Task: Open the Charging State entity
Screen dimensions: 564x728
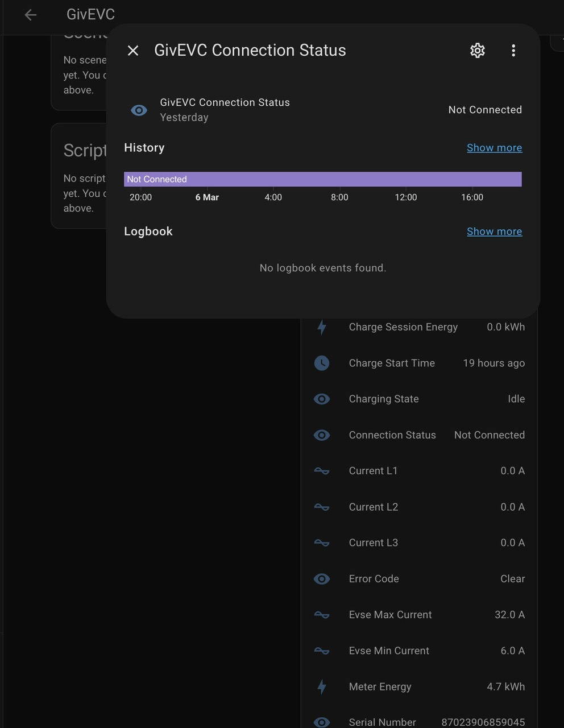Action: [384, 399]
